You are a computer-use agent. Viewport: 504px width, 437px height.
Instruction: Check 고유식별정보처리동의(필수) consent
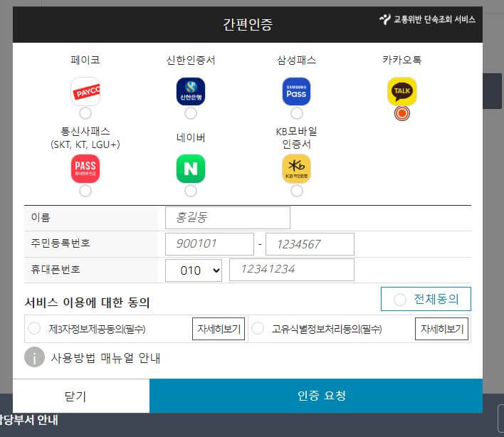(x=258, y=328)
